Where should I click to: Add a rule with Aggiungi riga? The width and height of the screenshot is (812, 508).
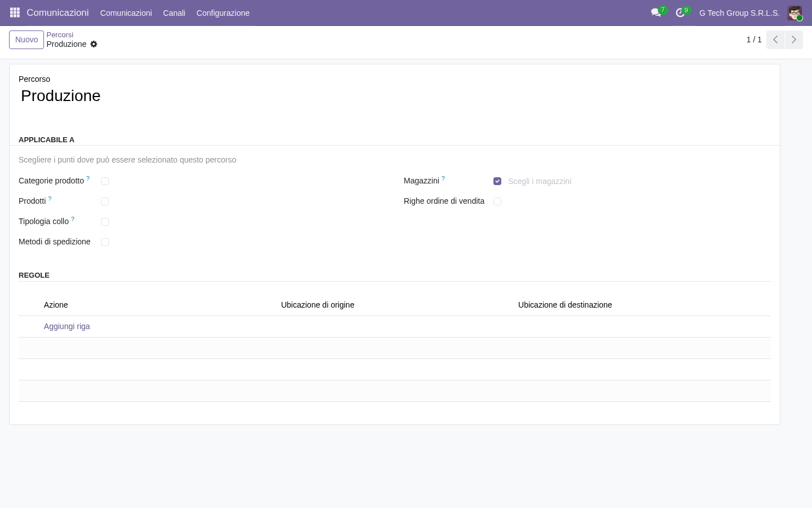click(67, 326)
